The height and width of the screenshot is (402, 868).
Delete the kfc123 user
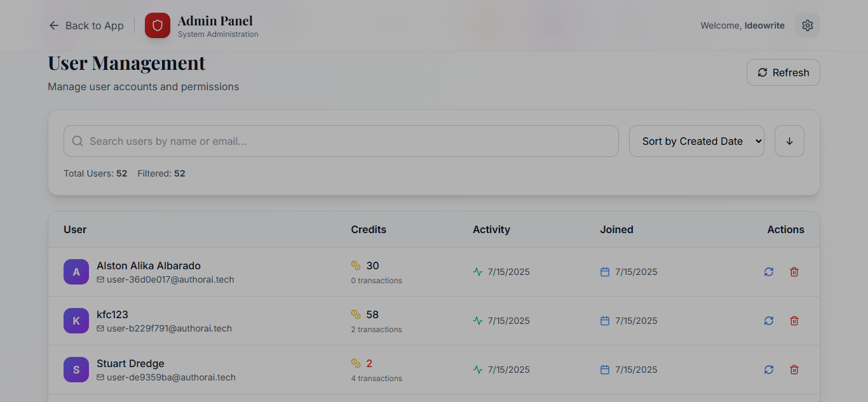click(794, 321)
